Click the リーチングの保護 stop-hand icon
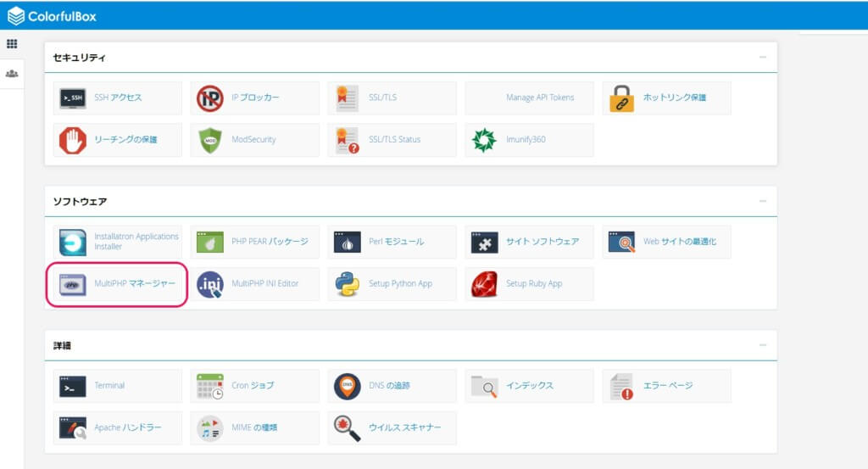 point(73,139)
